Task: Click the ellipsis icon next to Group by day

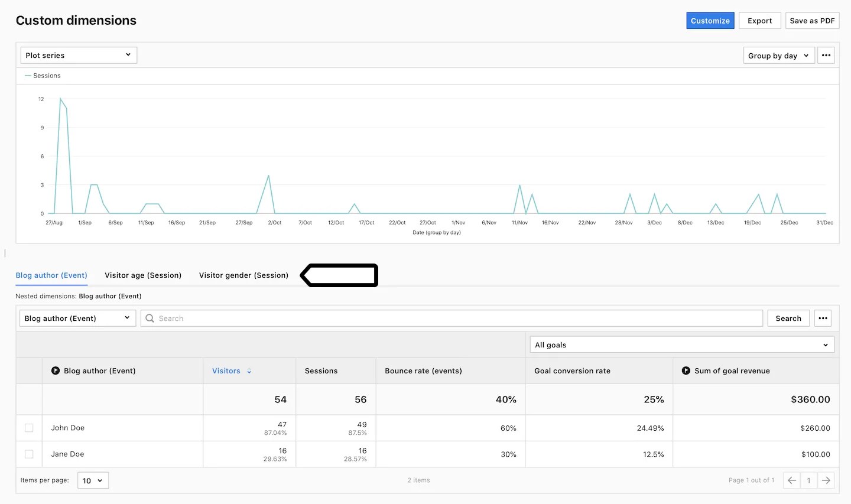Action: [826, 55]
